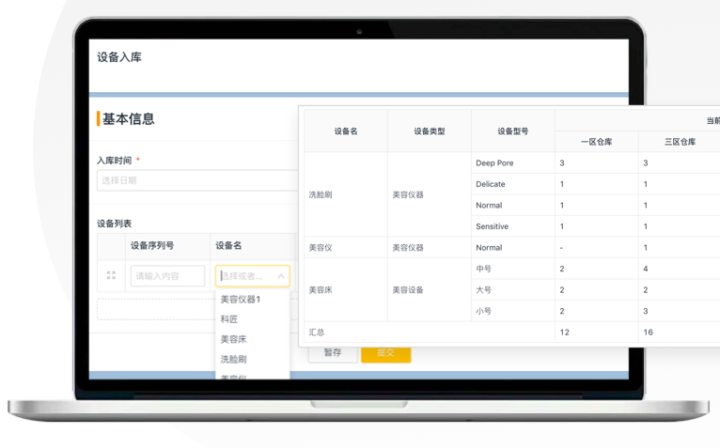Viewport: 720px width, 448px height.
Task: Choose 美容仪器1 from the dropdown list
Action: click(241, 299)
